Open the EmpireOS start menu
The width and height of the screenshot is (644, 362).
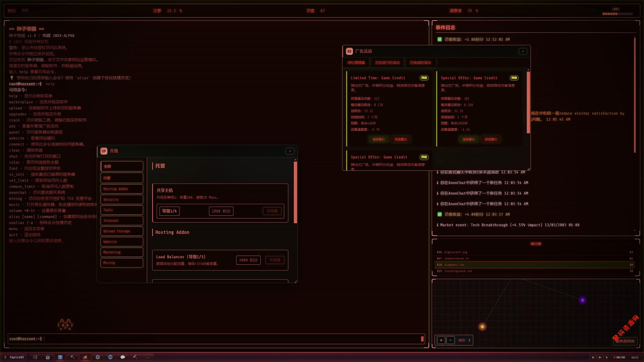tap(14, 357)
